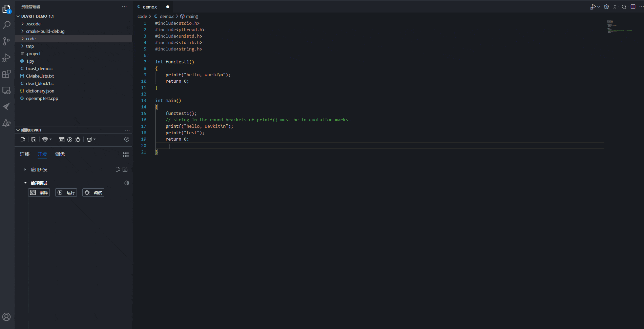Click the run play icon in DEVKIT toolbar
This screenshot has width=644, height=329.
pyautogui.click(x=70, y=140)
